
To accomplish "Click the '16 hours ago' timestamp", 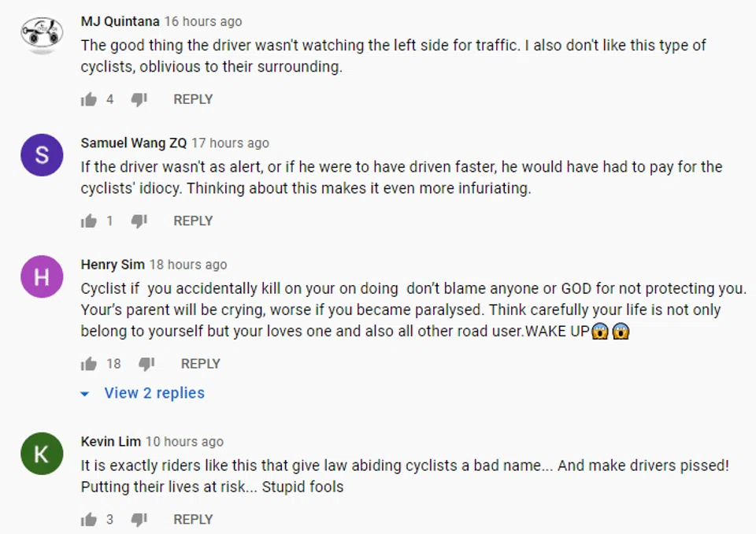I will click(202, 21).
